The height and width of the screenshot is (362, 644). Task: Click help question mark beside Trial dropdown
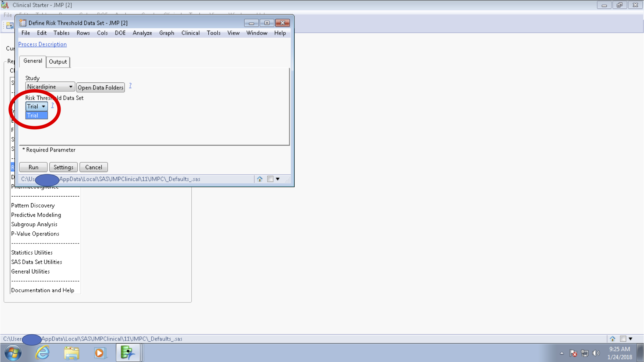pos(52,105)
